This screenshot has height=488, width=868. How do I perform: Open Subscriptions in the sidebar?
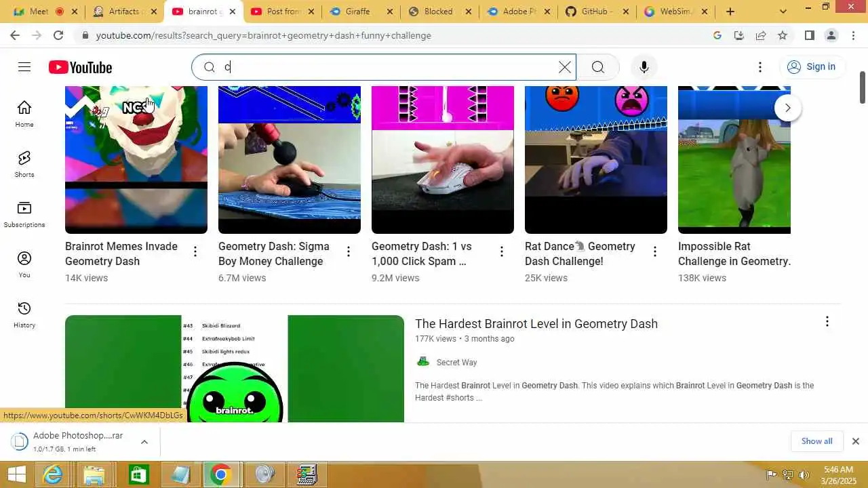24,214
